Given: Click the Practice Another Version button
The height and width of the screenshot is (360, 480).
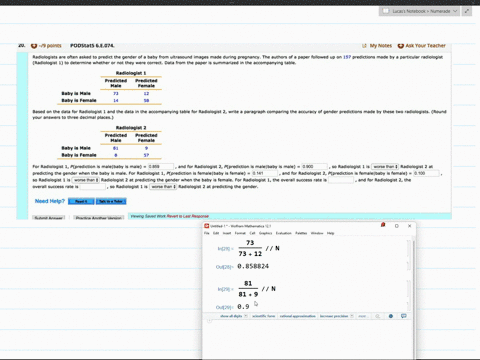Looking at the screenshot, I should (x=99, y=218).
